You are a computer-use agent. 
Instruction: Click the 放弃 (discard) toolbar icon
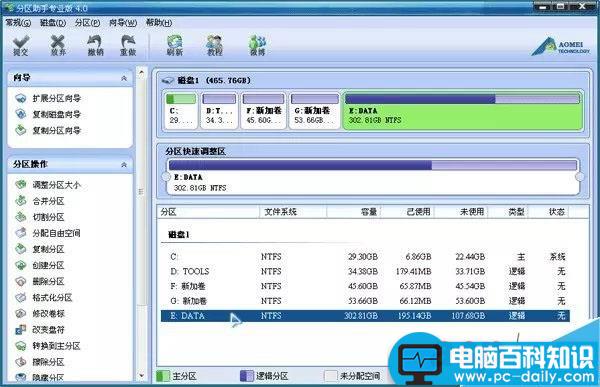click(58, 46)
